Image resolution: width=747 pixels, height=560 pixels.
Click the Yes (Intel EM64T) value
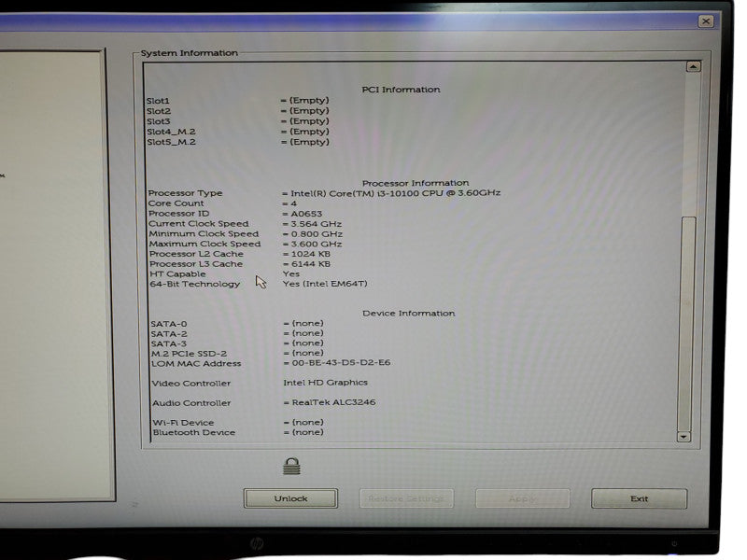click(325, 284)
